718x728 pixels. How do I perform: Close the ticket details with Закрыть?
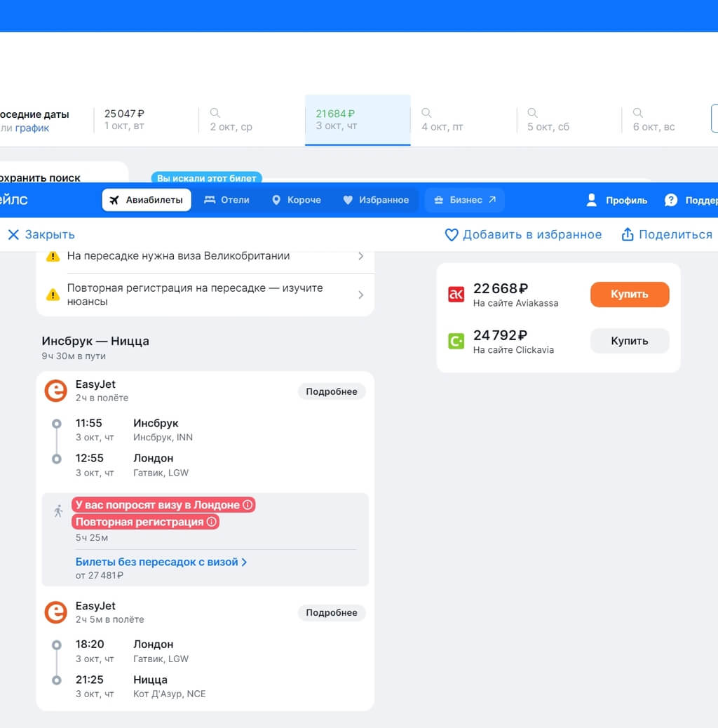pyautogui.click(x=41, y=235)
